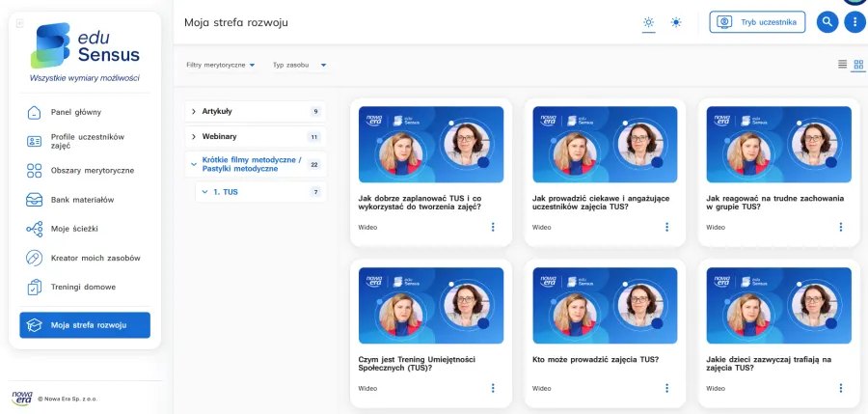Expand the Artykuły category
This screenshot has height=414, width=868.
click(x=256, y=111)
